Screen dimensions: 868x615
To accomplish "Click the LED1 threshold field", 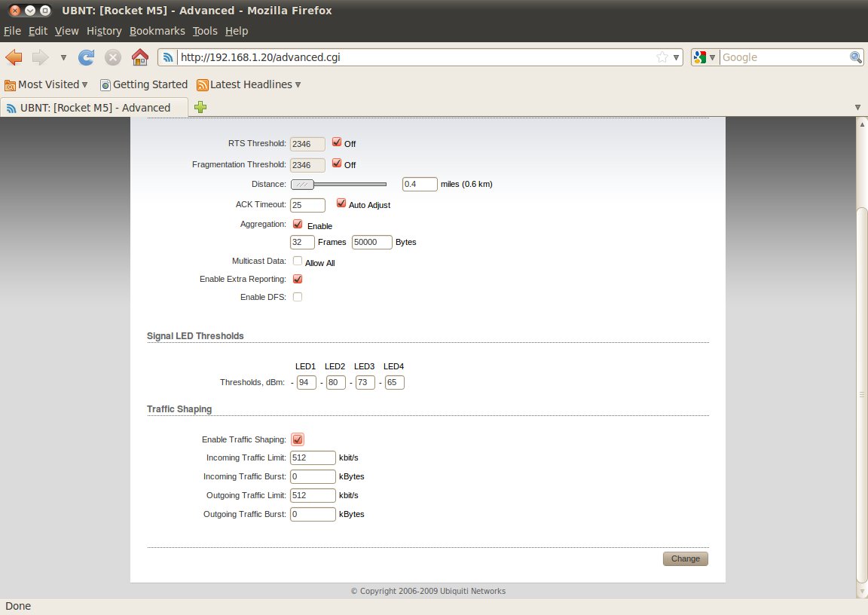I will tap(306, 383).
